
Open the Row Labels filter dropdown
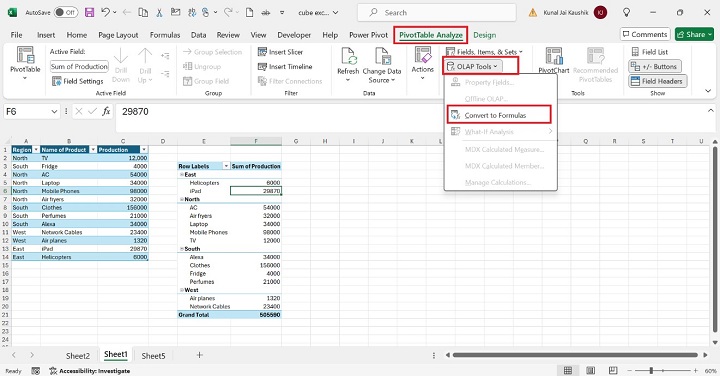point(226,166)
